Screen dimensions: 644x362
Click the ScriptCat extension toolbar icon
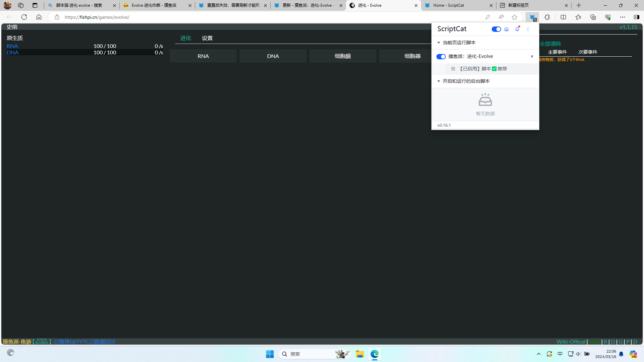pyautogui.click(x=532, y=17)
